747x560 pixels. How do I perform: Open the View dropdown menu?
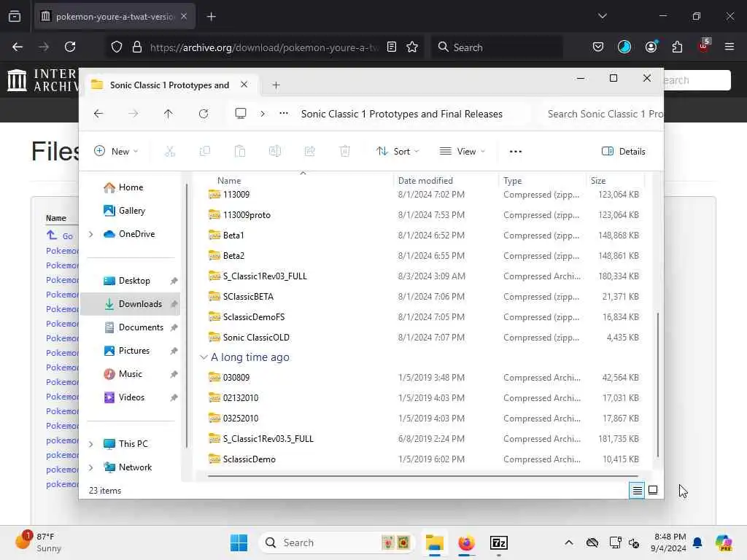pyautogui.click(x=462, y=152)
